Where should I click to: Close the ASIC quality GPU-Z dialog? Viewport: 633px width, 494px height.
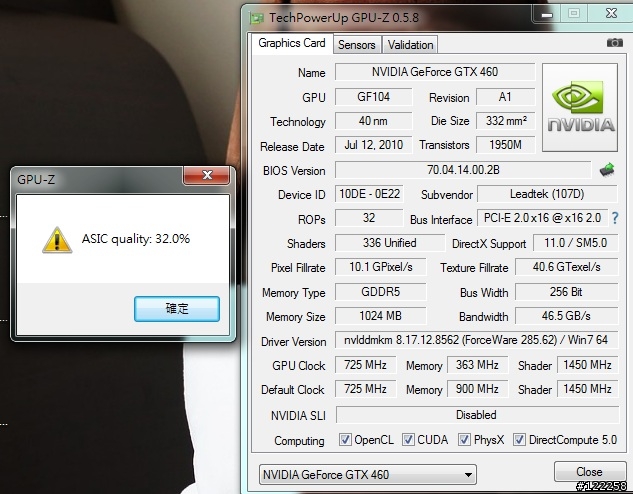click(207, 175)
